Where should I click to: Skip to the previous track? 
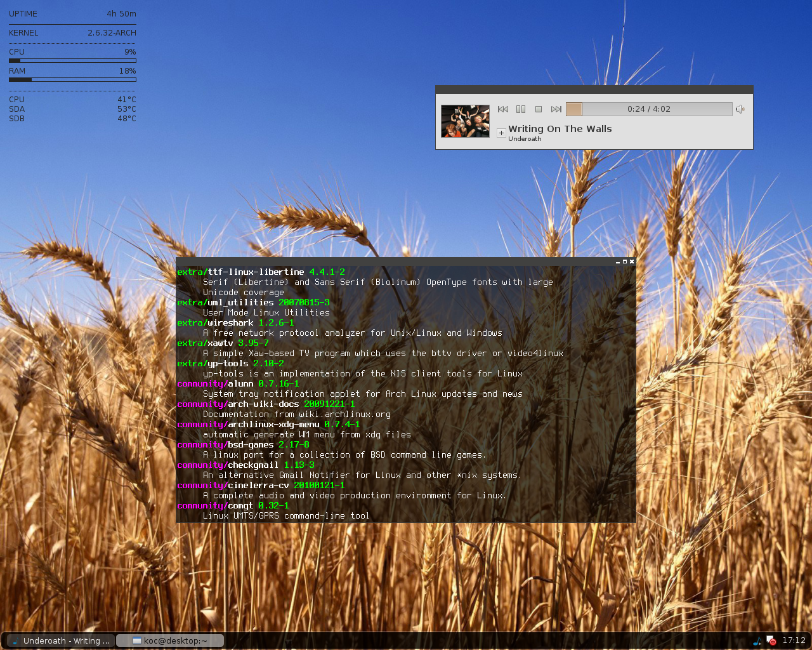[x=503, y=109]
